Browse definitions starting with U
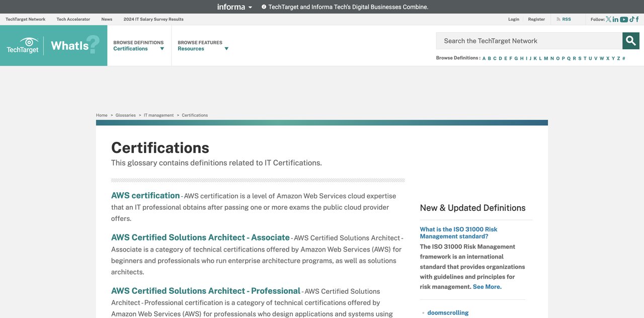Viewport: 644px width, 318px height. [x=590, y=58]
